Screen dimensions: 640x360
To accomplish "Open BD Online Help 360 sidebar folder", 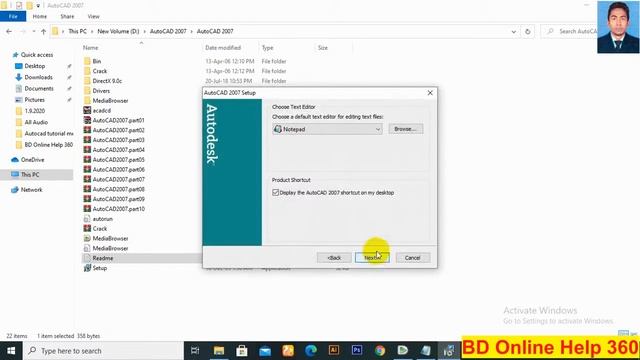I will click(x=48, y=144).
